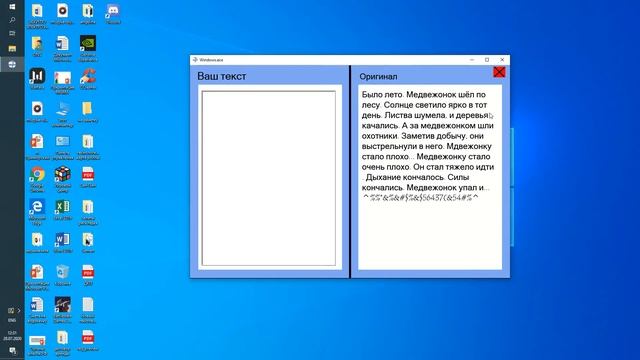The image size is (640, 360).
Task: Open the notification center icon
Action: coord(12,351)
